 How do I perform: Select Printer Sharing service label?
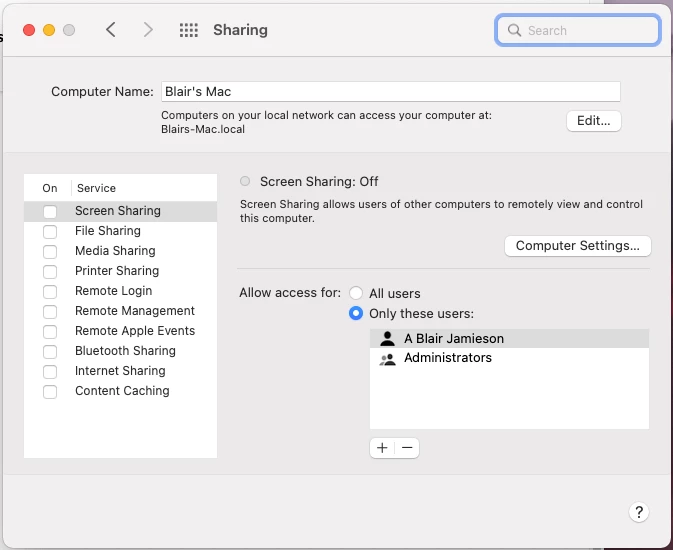coord(117,271)
